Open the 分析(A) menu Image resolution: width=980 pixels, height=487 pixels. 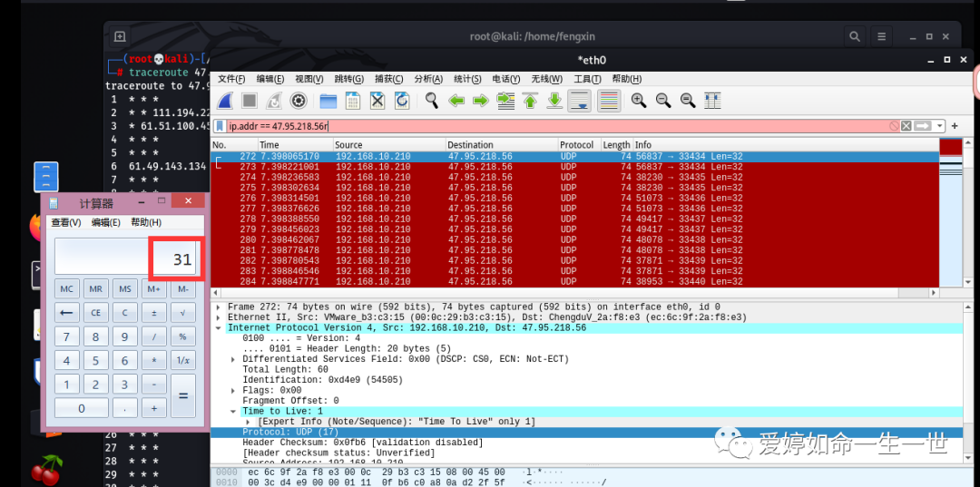pos(428,79)
